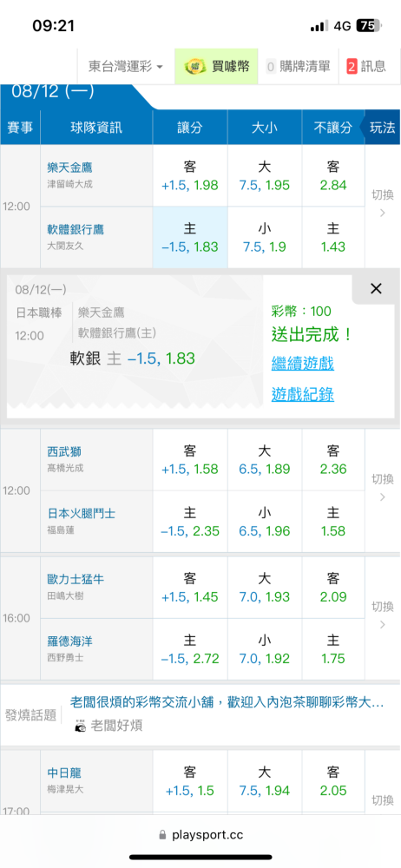
Task: Open 訊息 with red badge
Action: pyautogui.click(x=366, y=67)
